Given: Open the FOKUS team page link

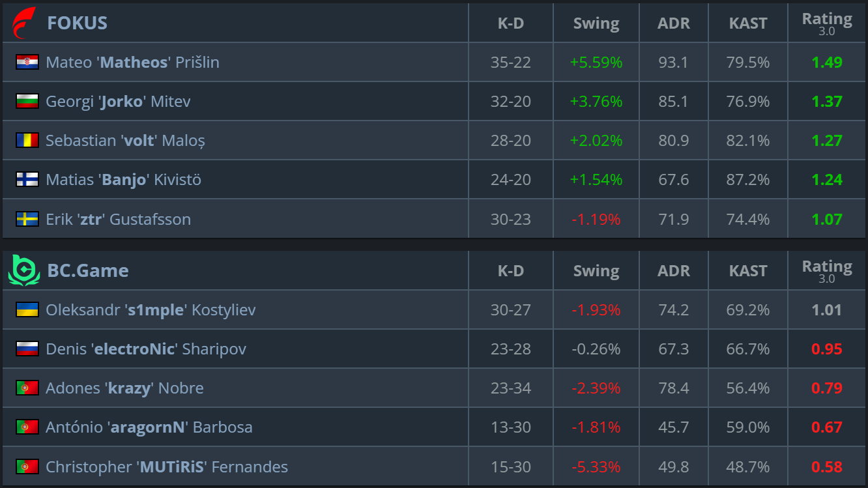Looking at the screenshot, I should (x=77, y=23).
